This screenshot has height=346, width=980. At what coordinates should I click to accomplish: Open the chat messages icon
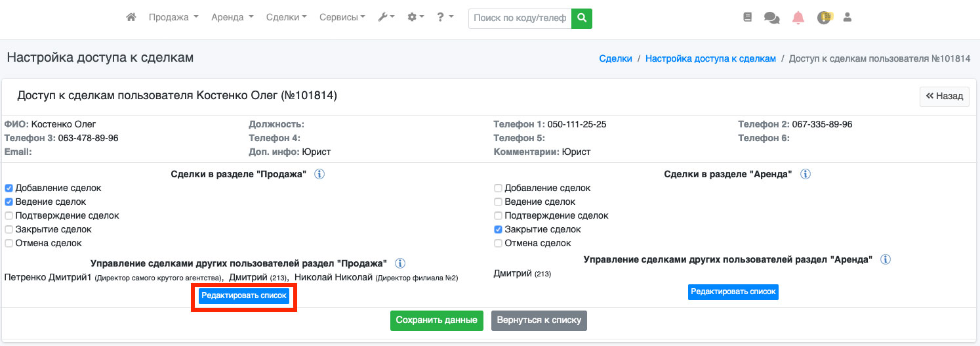click(771, 18)
